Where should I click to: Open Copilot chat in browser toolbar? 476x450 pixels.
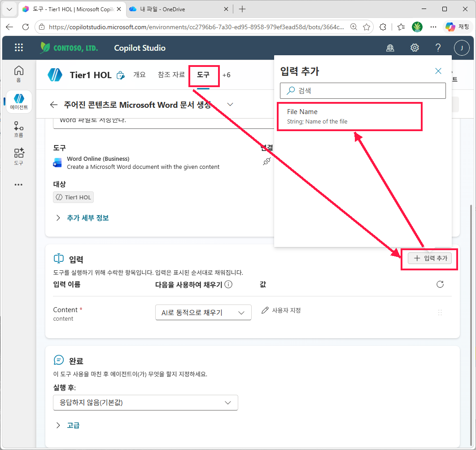click(458, 27)
